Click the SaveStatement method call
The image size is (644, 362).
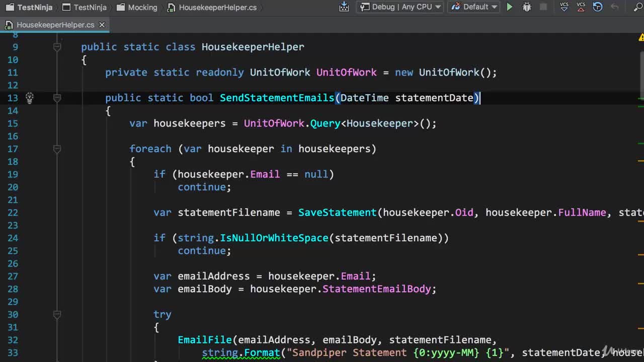[337, 213]
